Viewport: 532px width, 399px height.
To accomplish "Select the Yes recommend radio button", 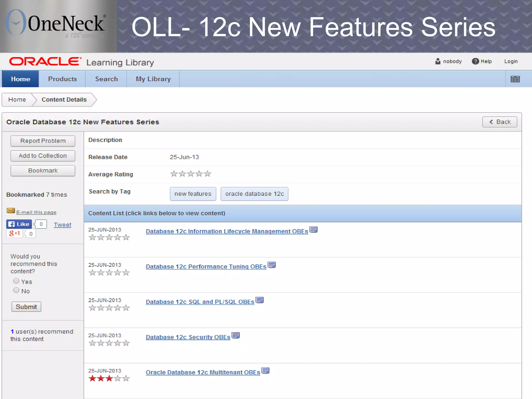I will [x=16, y=281].
